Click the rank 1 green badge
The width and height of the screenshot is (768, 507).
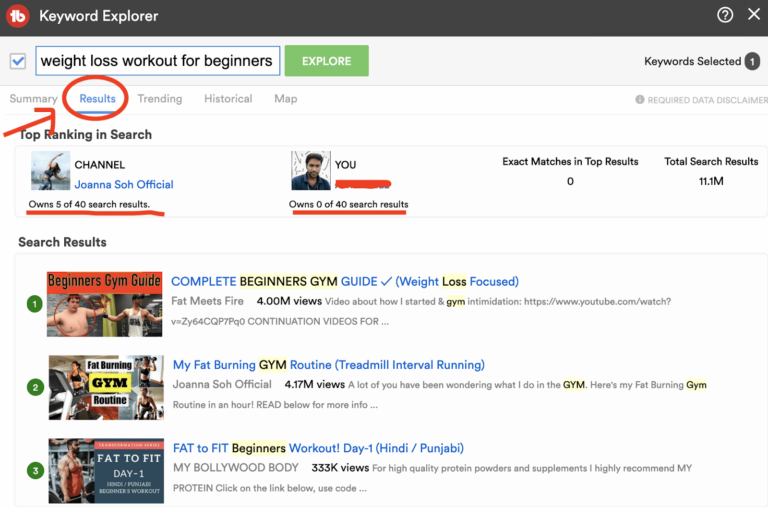(x=35, y=304)
